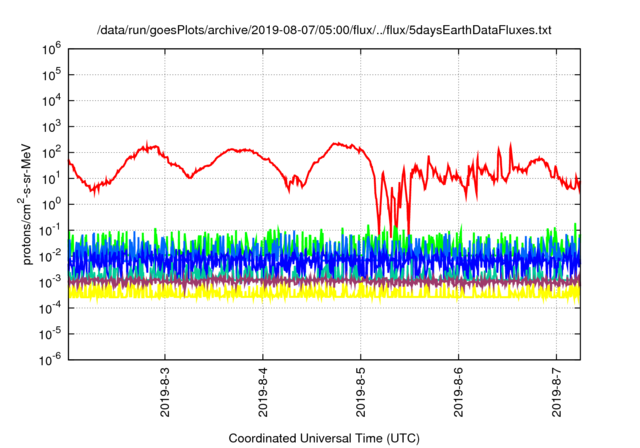Click the 10^-6 y-axis tick label
The width and height of the screenshot is (640, 448).
click(x=51, y=359)
